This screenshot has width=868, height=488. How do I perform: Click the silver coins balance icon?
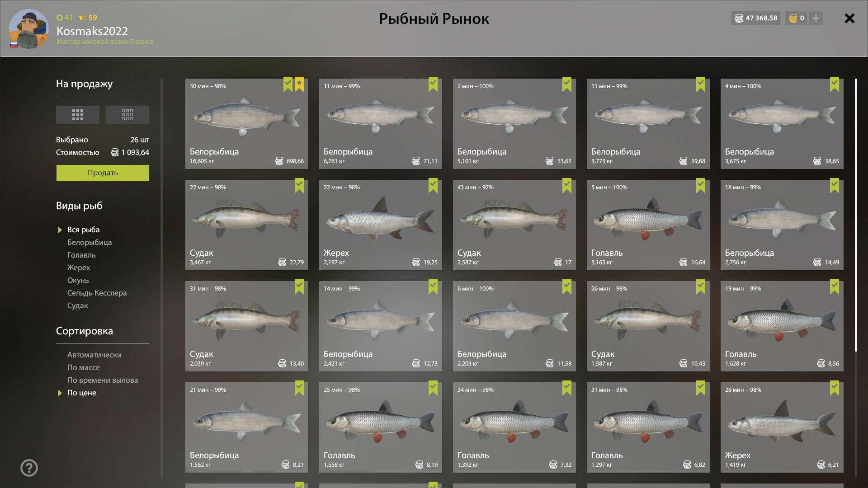click(x=739, y=18)
